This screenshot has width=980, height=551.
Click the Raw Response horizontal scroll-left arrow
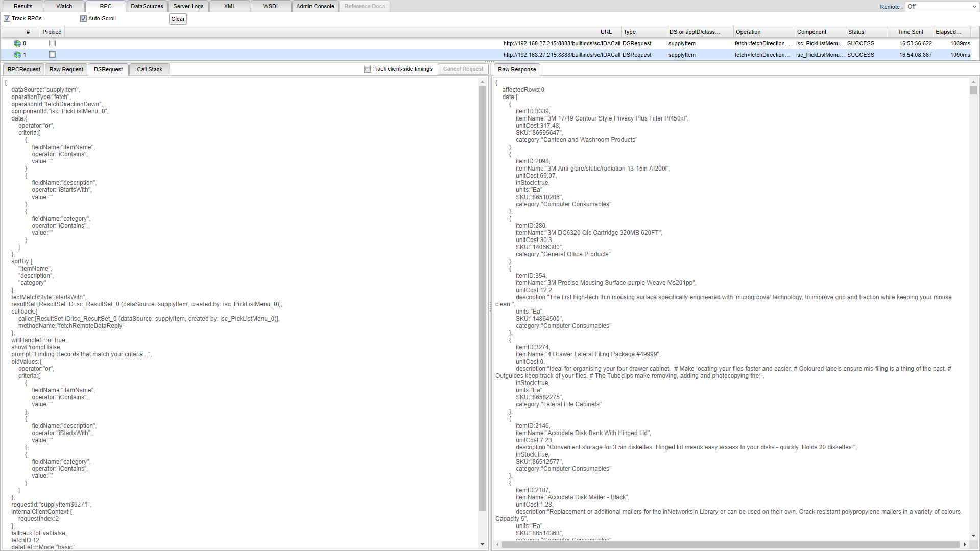(497, 545)
